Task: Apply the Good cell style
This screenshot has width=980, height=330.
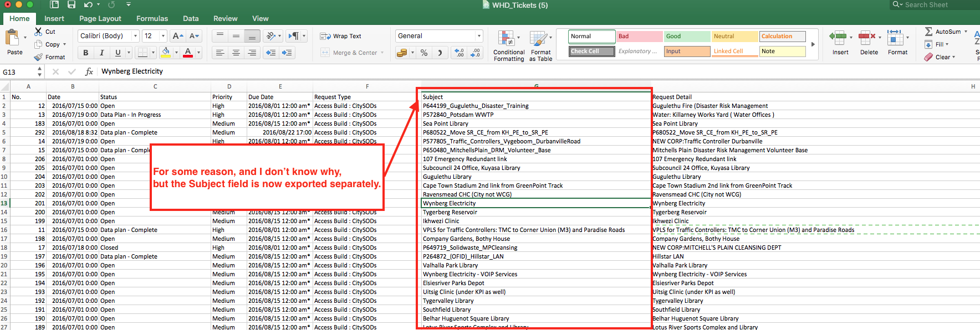Action: click(687, 36)
